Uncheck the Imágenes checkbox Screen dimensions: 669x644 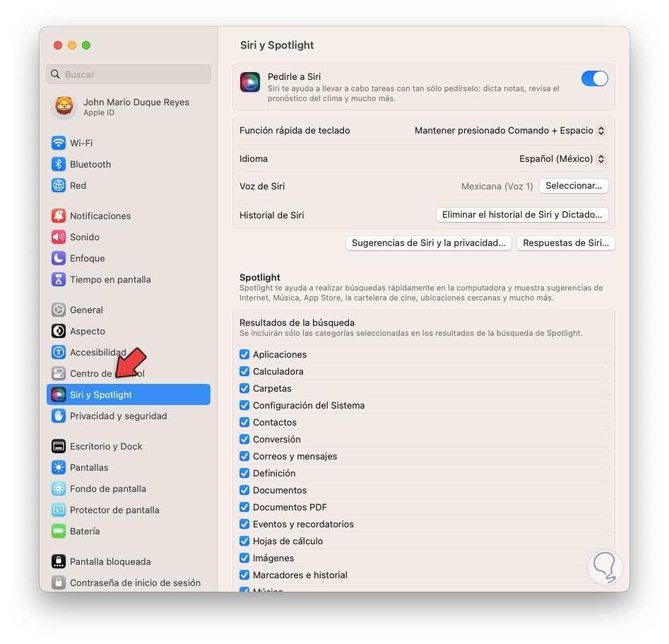pos(244,558)
